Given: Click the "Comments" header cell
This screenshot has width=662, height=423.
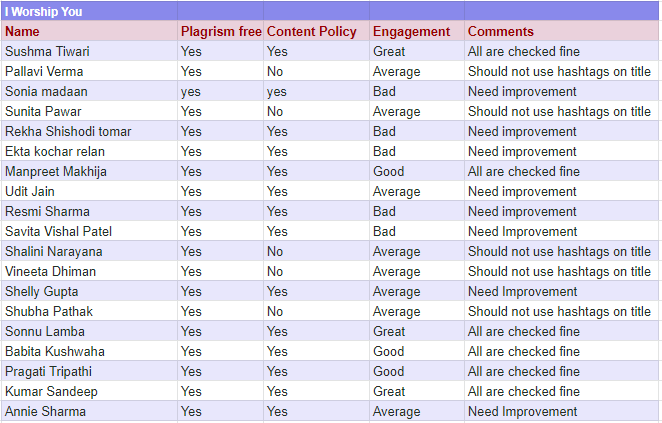Looking at the screenshot, I should [x=501, y=31].
